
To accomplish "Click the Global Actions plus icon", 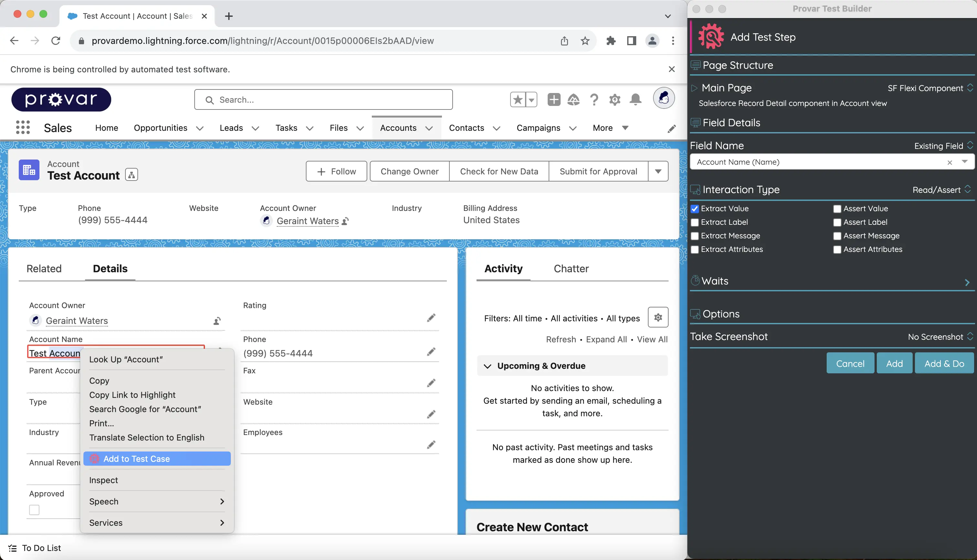I will click(x=553, y=99).
